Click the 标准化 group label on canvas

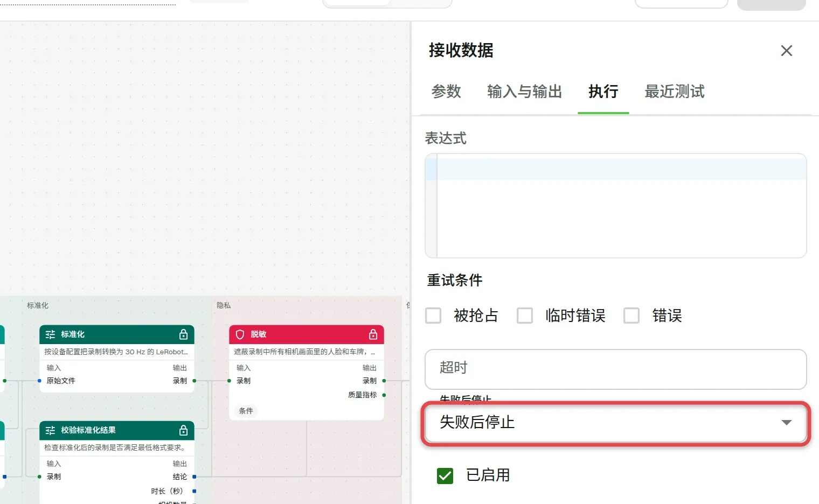coord(38,305)
